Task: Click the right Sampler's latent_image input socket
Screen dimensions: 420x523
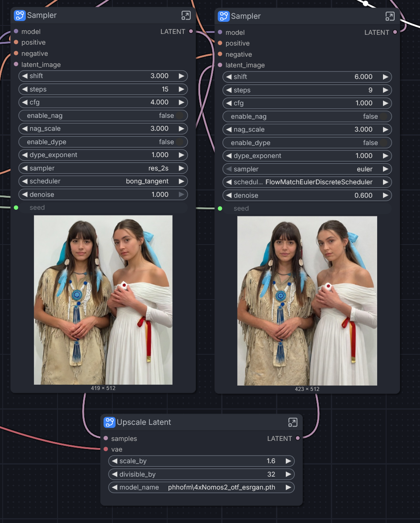Action: (x=220, y=65)
